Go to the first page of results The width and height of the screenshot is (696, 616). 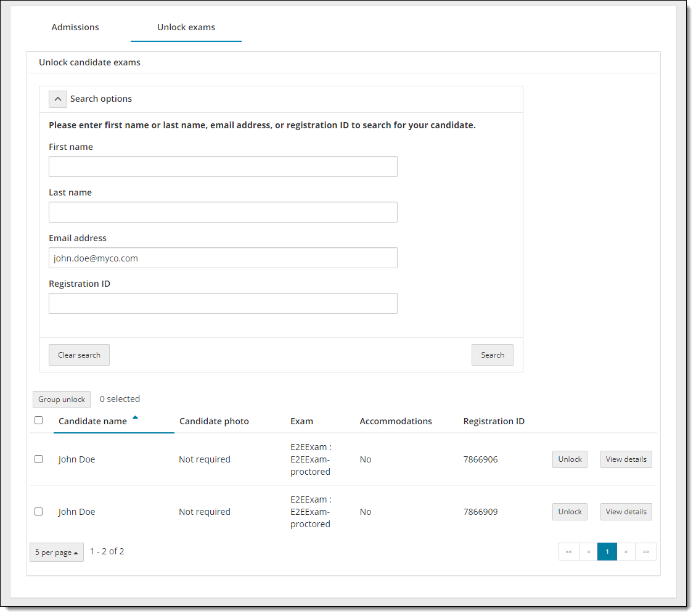point(568,552)
